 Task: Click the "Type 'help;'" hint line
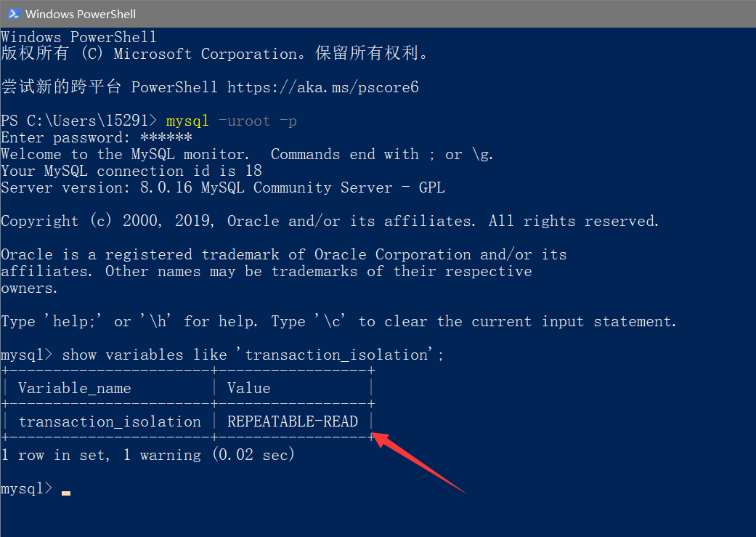pos(338,321)
